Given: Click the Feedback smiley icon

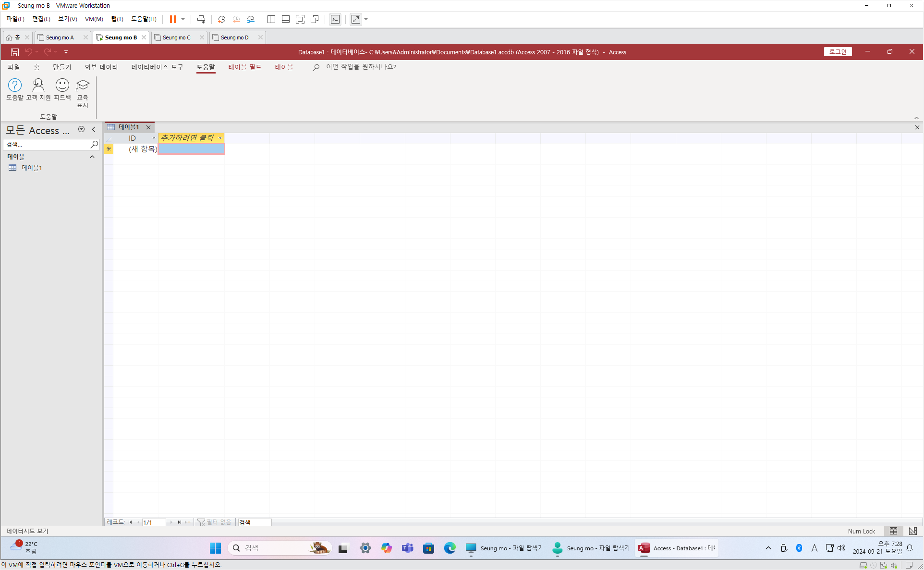Looking at the screenshot, I should (x=62, y=86).
